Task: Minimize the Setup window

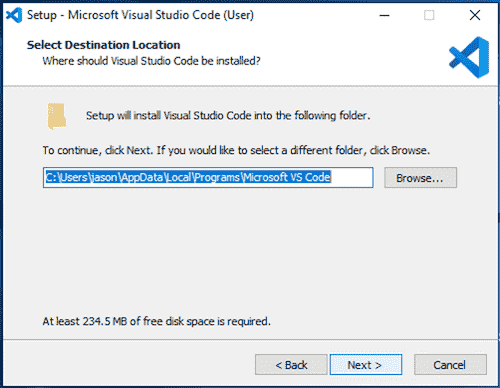Action: 384,15
